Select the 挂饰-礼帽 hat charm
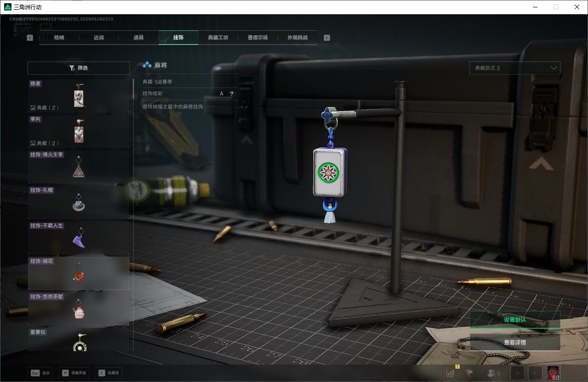 (x=79, y=202)
